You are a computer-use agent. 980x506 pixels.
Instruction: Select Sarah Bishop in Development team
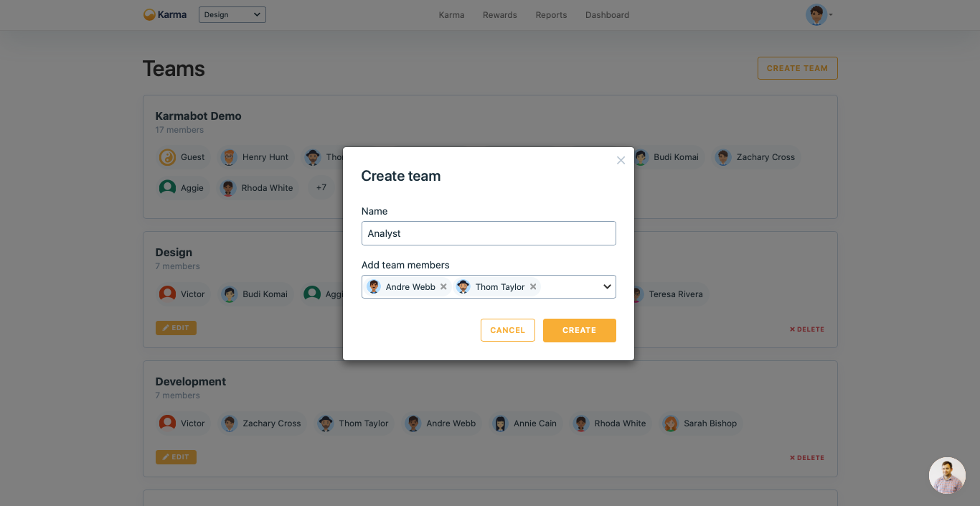pyautogui.click(x=701, y=423)
